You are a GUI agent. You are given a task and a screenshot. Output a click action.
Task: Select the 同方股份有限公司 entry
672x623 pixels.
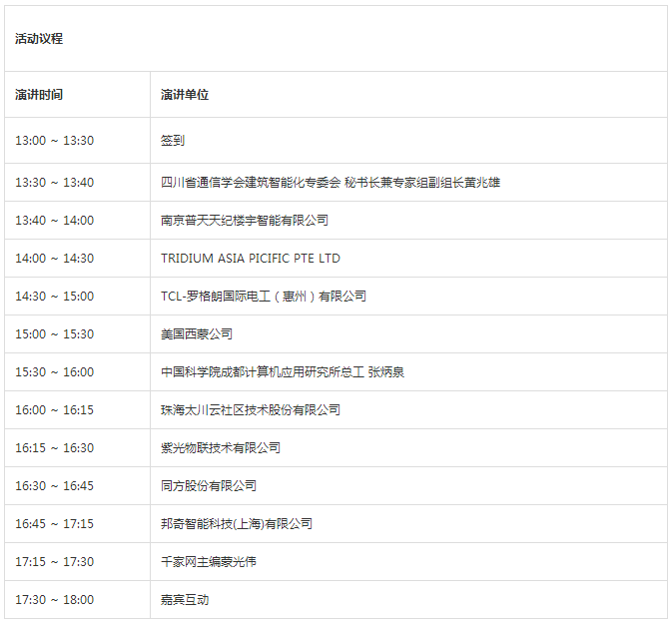[209, 486]
